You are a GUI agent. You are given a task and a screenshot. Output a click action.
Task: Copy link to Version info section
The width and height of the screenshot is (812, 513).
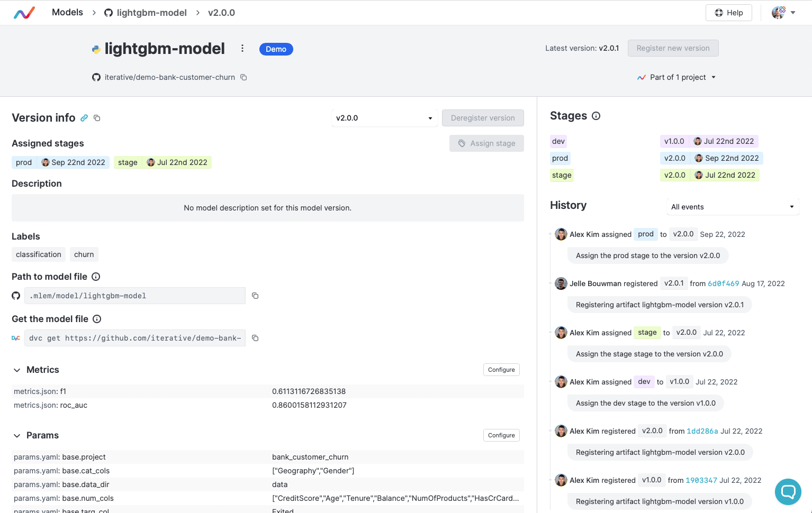click(x=84, y=118)
